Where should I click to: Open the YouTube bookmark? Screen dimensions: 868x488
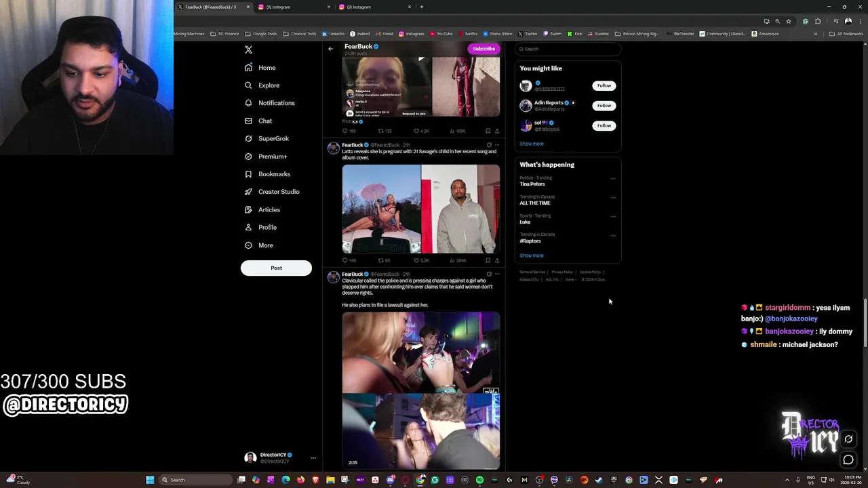[x=441, y=34]
